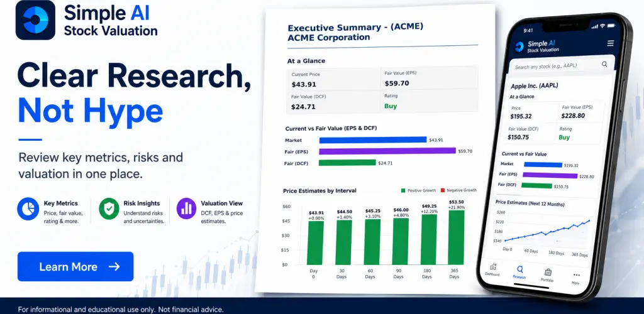Select the Research tab on phone

coord(519,272)
